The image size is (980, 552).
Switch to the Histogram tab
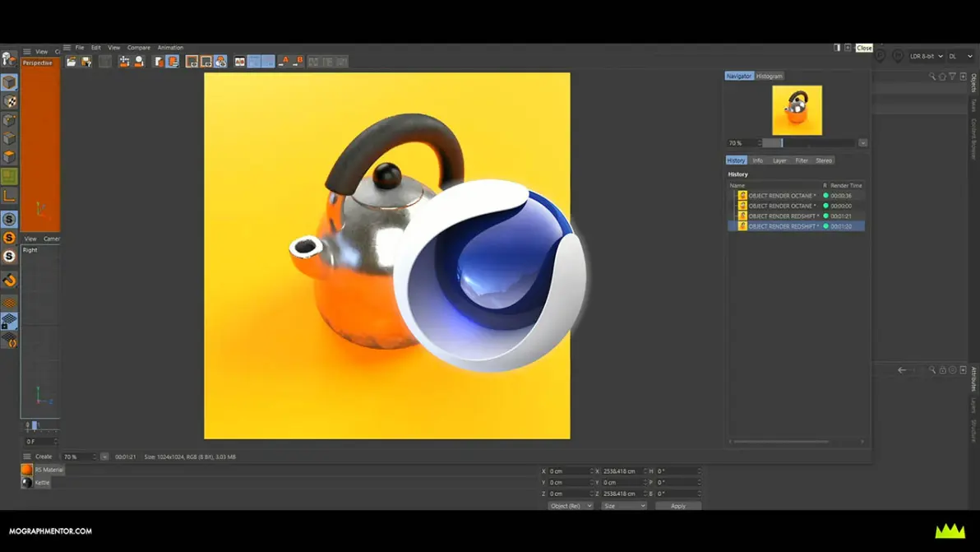click(x=769, y=76)
